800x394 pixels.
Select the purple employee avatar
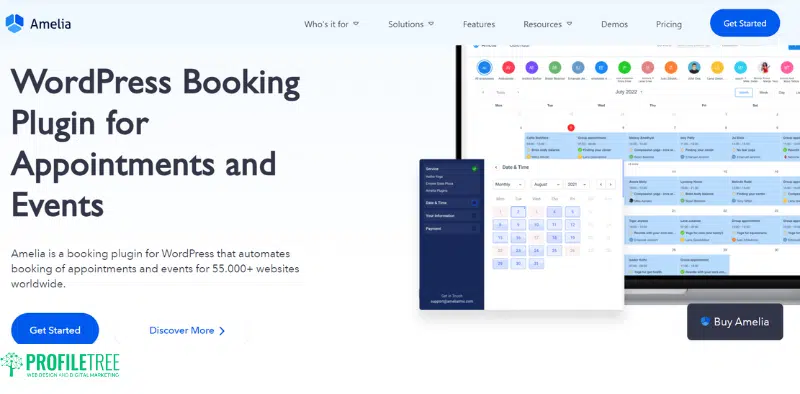532,67
